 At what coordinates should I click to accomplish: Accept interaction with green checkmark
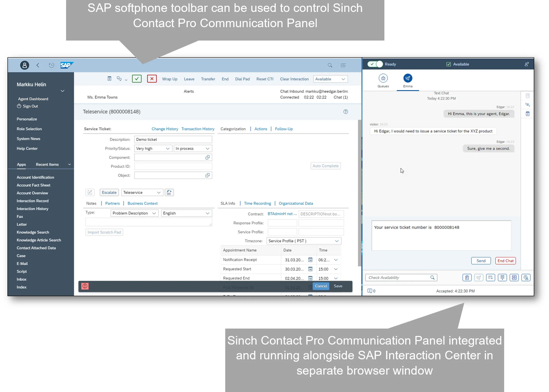coord(137,79)
